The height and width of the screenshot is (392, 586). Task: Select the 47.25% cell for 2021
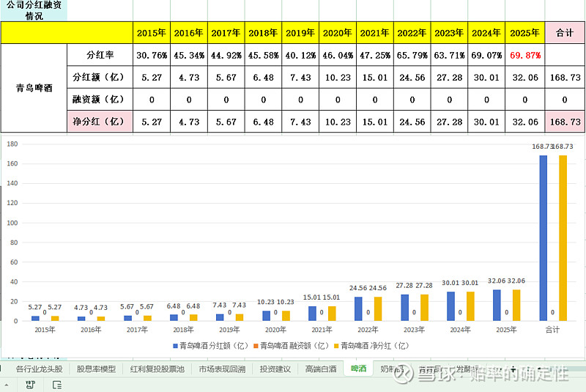(x=375, y=55)
